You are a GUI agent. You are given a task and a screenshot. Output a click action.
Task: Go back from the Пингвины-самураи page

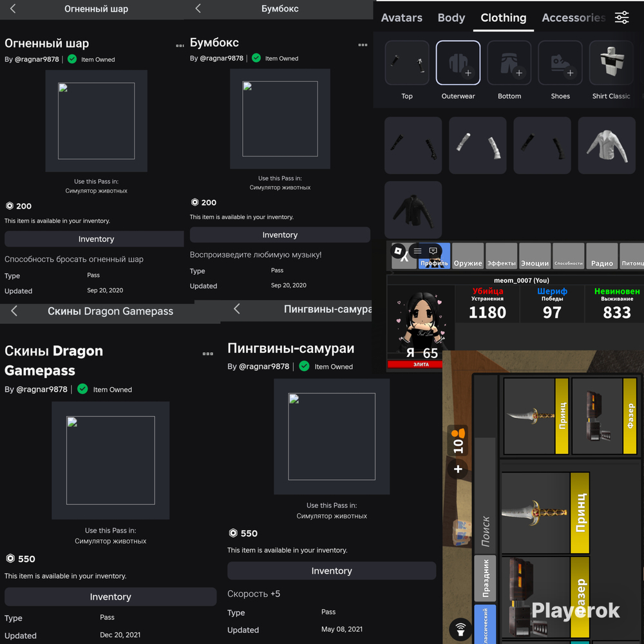coord(237,309)
